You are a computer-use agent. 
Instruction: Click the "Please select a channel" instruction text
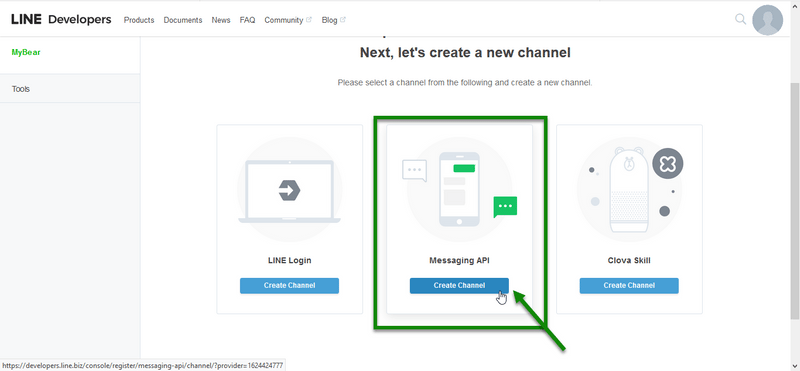[465, 82]
